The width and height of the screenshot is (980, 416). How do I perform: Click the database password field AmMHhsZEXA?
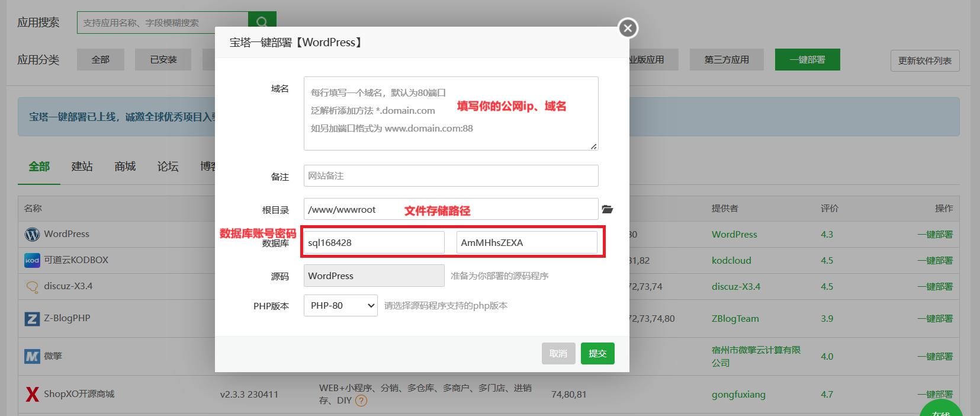click(526, 242)
